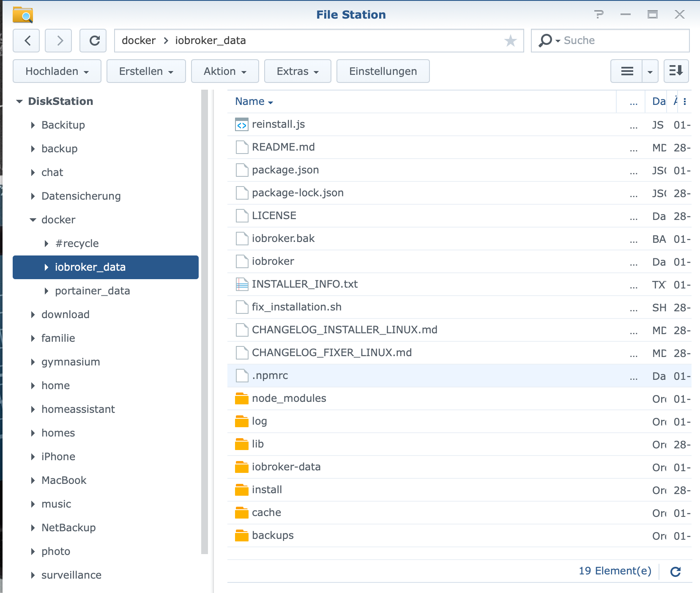Expand the homeassistant tree node
Viewport: 700px width, 593px height.
[33, 409]
